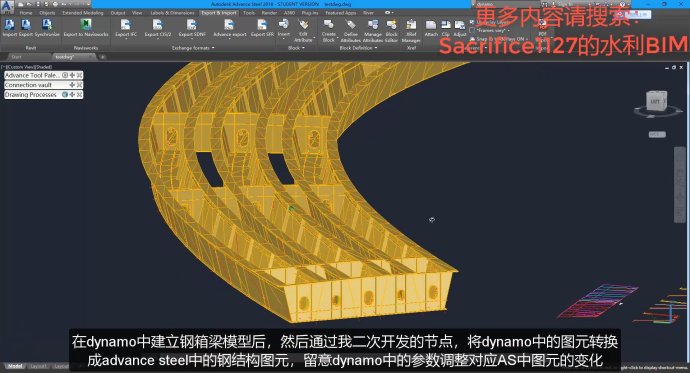
Task: Click the Drawing Processes bar title
Action: (30, 95)
